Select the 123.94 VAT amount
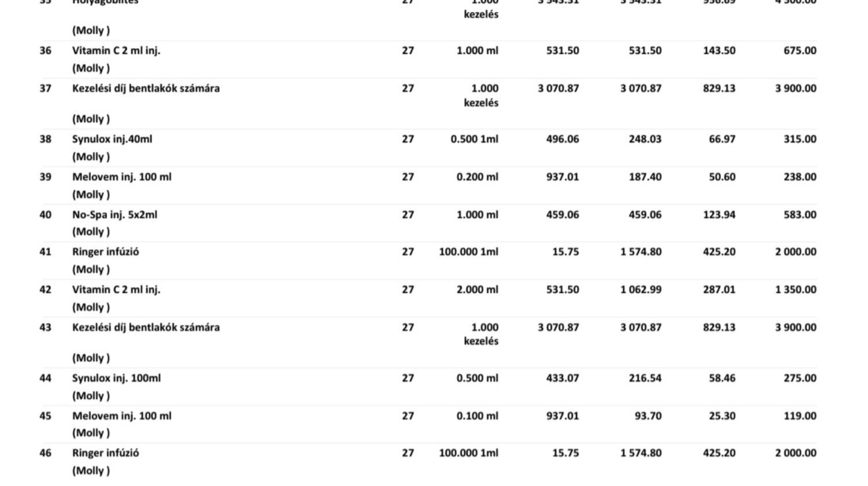The height and width of the screenshot is (486, 868). click(719, 215)
